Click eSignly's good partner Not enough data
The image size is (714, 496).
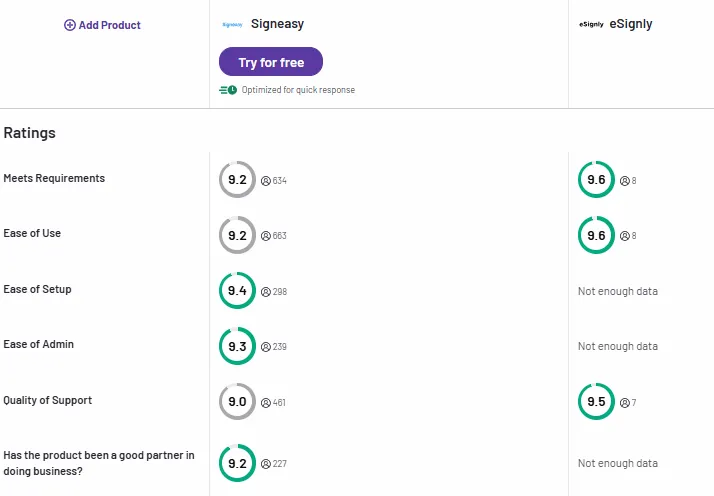tap(618, 464)
